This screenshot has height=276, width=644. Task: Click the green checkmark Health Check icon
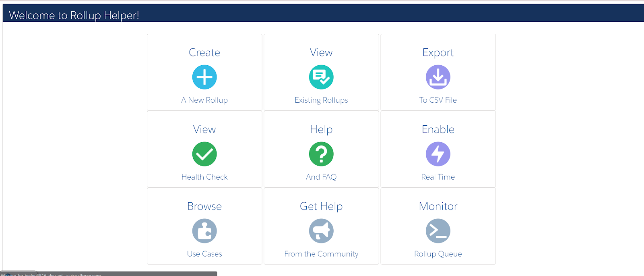point(204,154)
